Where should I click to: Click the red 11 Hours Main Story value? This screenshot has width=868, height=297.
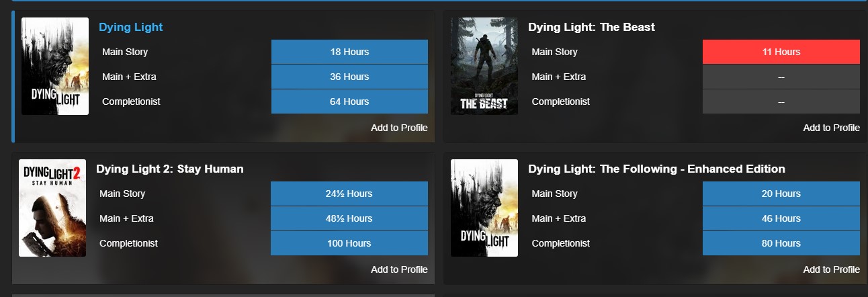click(781, 52)
